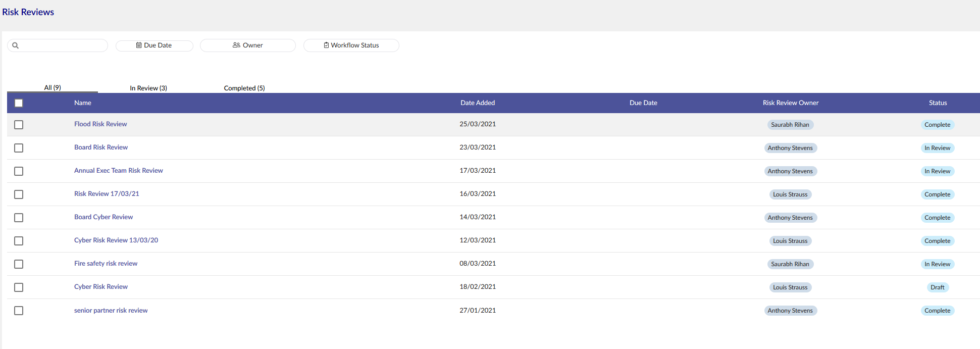This screenshot has height=349, width=980.
Task: Click Anthony Stevens tag on Board Cyber Review
Action: (790, 218)
